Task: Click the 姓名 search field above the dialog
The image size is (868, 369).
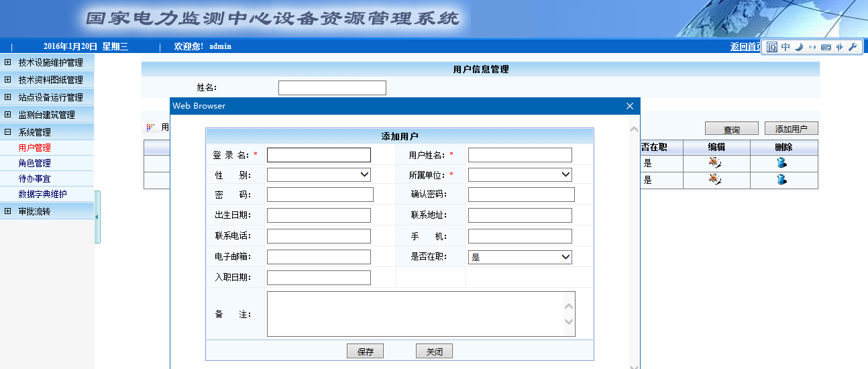Action: (x=332, y=88)
